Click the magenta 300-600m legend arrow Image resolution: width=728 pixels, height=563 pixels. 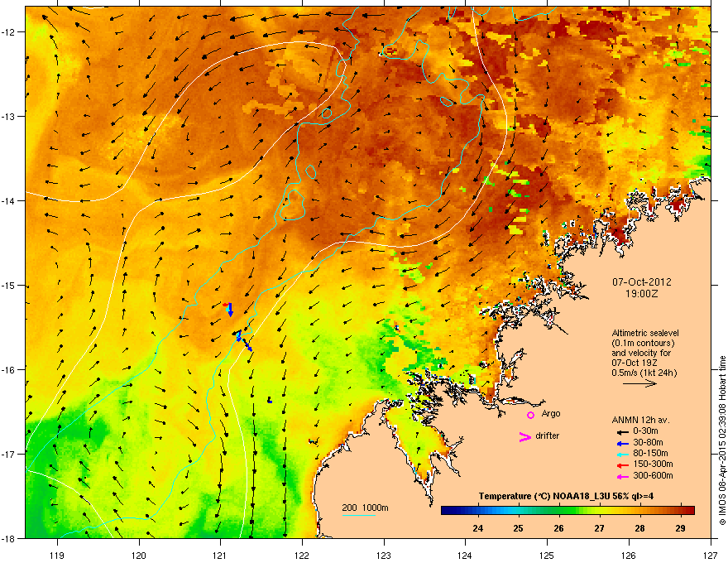tap(622, 476)
